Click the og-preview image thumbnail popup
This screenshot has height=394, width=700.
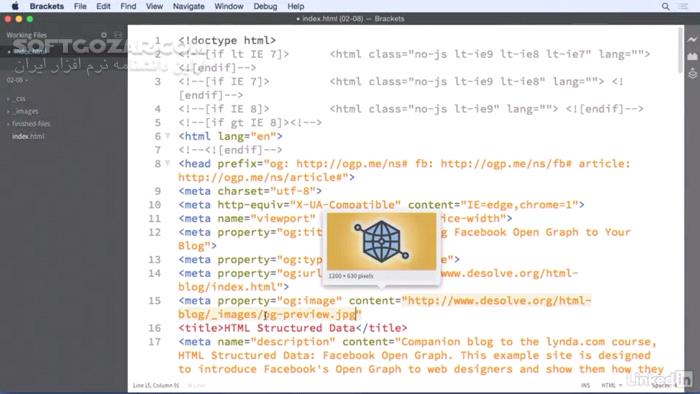(381, 241)
